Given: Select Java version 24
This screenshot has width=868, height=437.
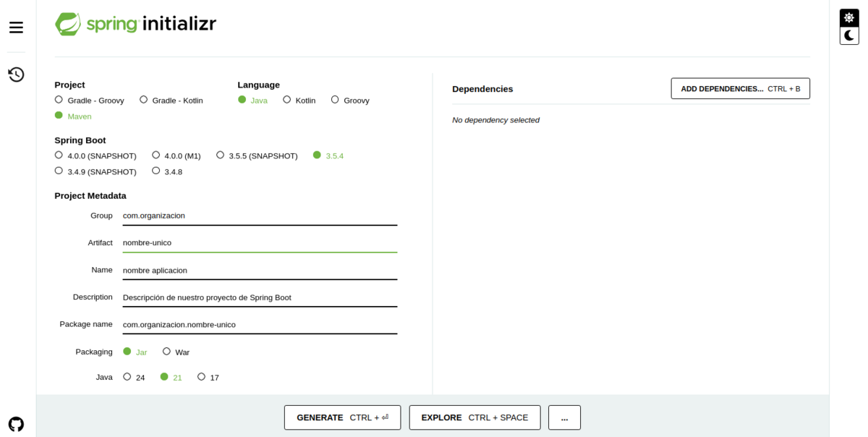Looking at the screenshot, I should point(135,377).
